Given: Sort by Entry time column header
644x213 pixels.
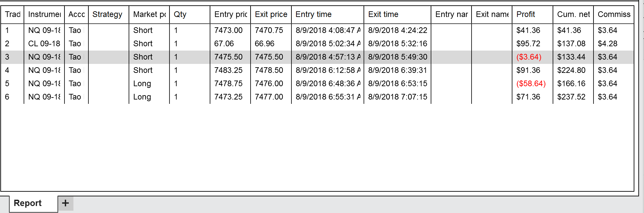Looking at the screenshot, I should pyautogui.click(x=327, y=15).
